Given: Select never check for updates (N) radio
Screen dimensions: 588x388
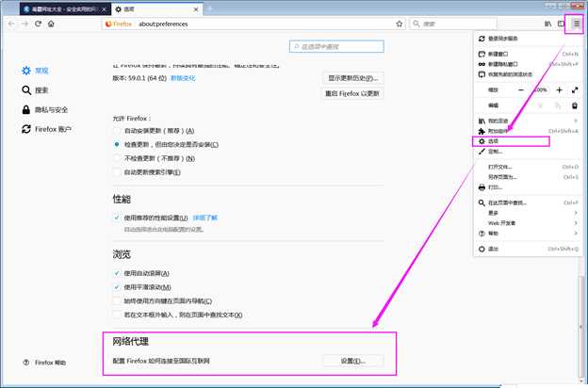Looking at the screenshot, I should 117,158.
